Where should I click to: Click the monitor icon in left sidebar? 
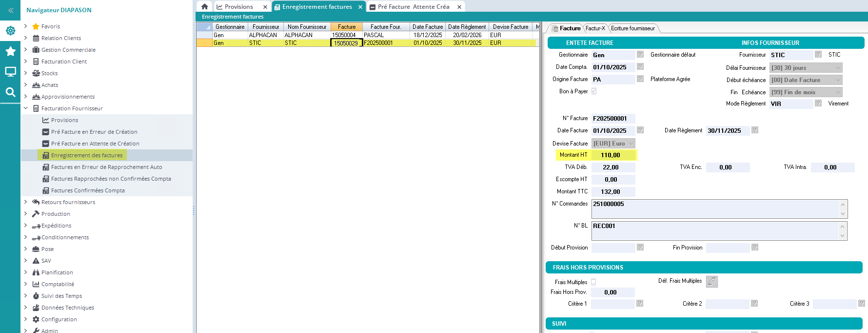(10, 72)
